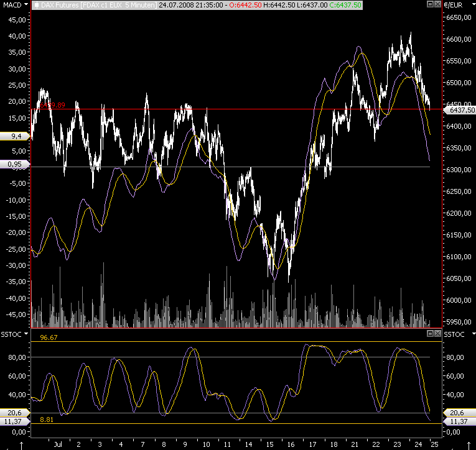Select the red 6439.89 horizontal line label

(x=52, y=105)
